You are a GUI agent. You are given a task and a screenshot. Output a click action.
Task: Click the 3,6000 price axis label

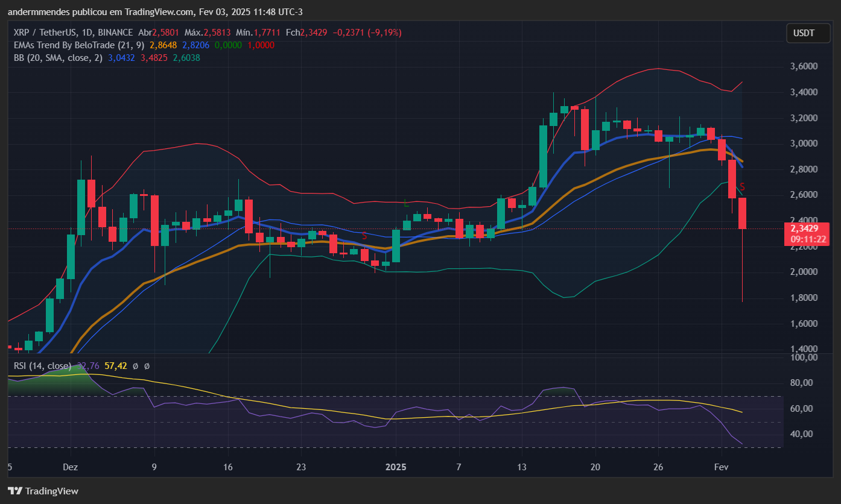coord(804,66)
